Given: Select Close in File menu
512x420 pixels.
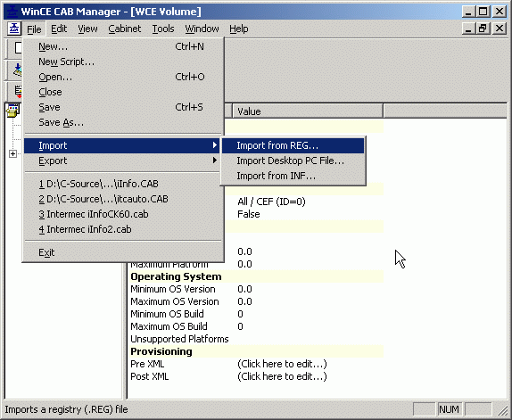Looking at the screenshot, I should pyautogui.click(x=123, y=92).
